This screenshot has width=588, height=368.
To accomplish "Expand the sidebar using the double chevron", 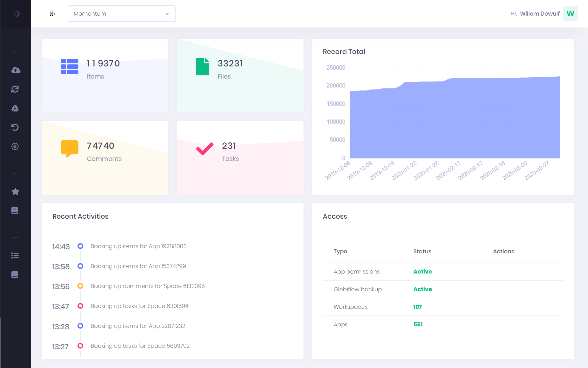I will point(16,13).
